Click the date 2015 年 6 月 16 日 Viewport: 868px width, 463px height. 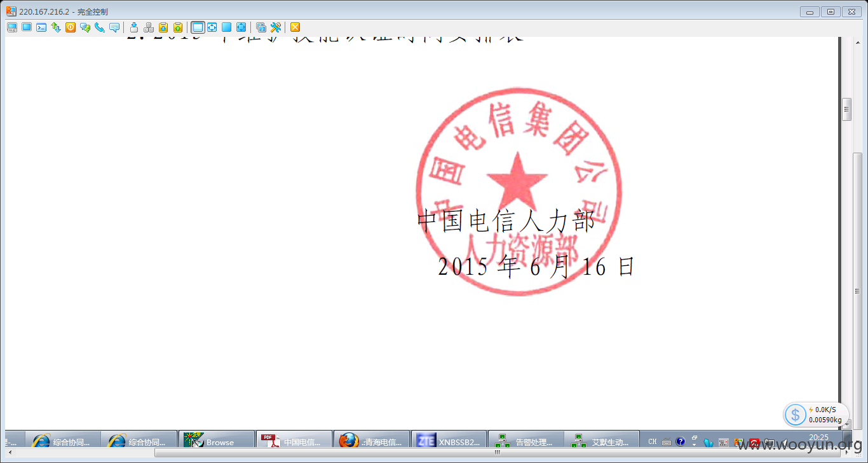click(536, 267)
